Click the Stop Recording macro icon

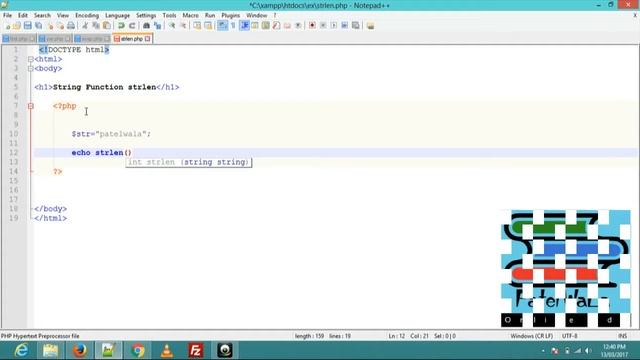point(323,26)
